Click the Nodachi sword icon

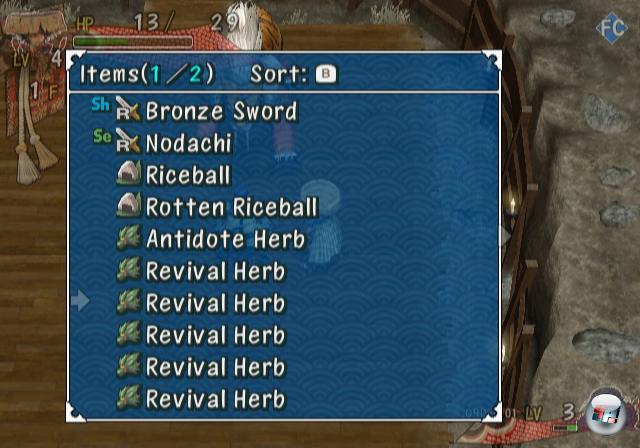(x=128, y=141)
